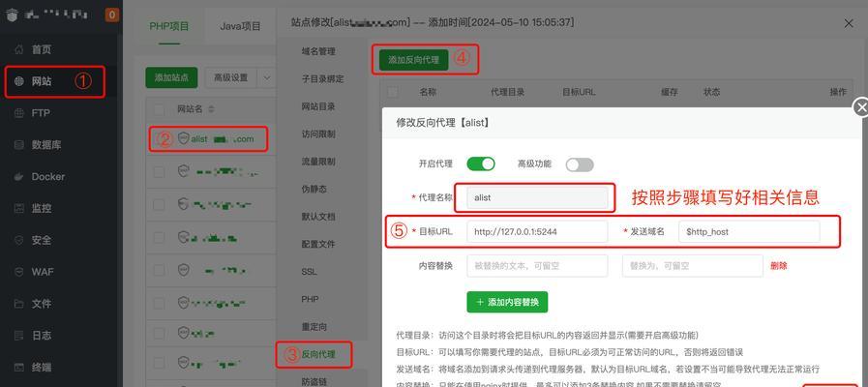Click the Docker whale icon
Image resolution: width=868 pixels, height=387 pixels.
pyautogui.click(x=19, y=177)
